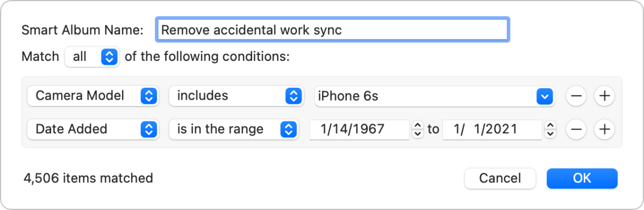
Task: Open the "includes" operator dropdown
Action: [236, 96]
